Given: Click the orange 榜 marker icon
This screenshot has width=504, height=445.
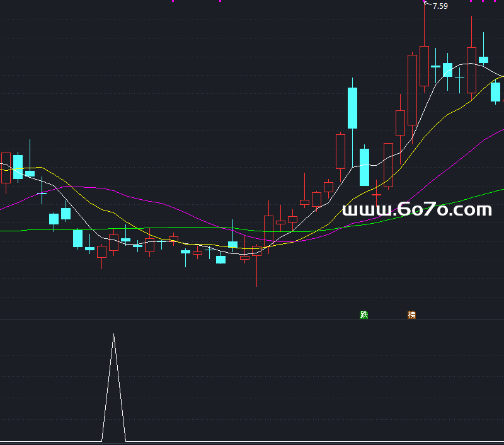Looking at the screenshot, I should pos(412,315).
